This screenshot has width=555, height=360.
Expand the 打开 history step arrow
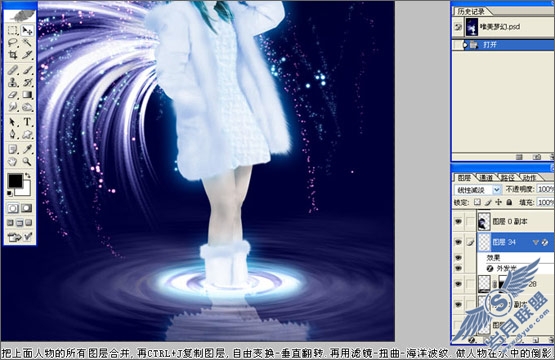(466, 45)
